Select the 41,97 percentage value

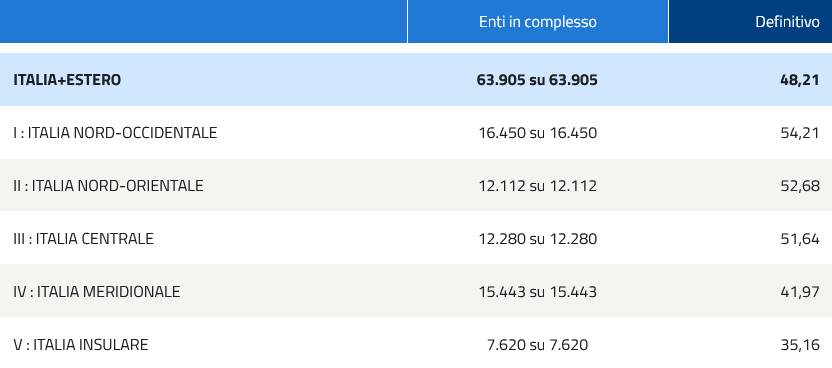[800, 292]
